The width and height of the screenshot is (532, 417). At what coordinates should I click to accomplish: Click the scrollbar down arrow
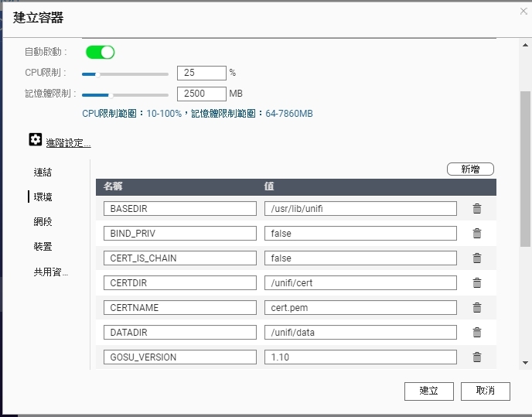(525, 363)
